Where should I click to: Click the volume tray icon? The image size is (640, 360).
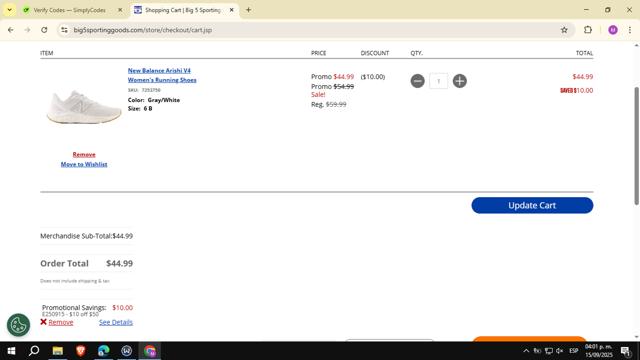pos(560,351)
